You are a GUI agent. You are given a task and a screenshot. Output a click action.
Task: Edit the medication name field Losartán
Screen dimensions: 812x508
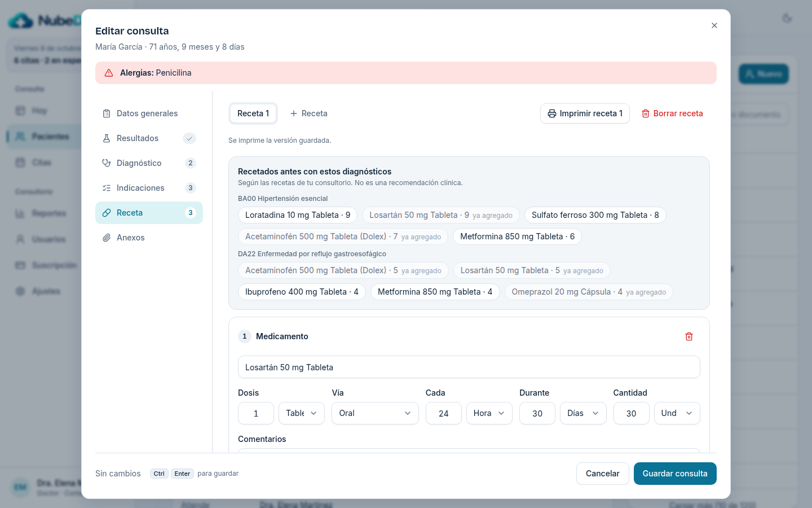coord(469,367)
